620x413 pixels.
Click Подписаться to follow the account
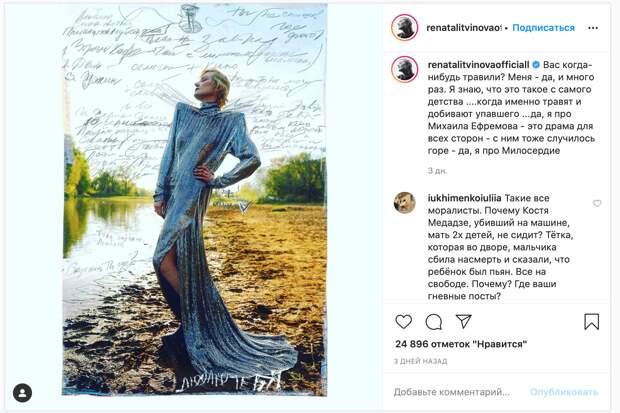click(544, 28)
